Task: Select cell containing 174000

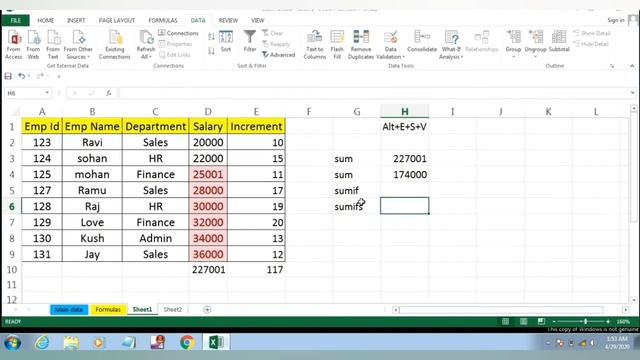Action: (x=404, y=175)
